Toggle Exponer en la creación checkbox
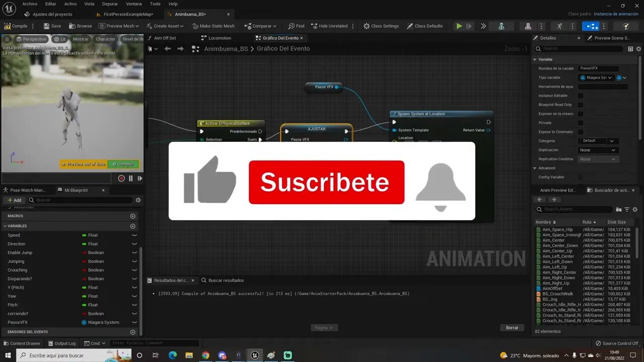This screenshot has width=644, height=362. [x=581, y=114]
